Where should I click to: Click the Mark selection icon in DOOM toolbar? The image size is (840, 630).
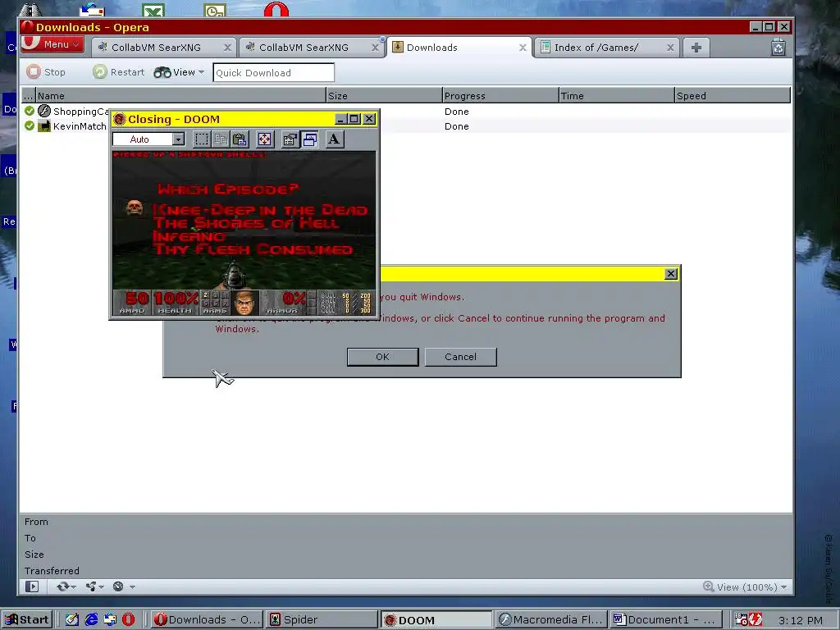pos(202,139)
